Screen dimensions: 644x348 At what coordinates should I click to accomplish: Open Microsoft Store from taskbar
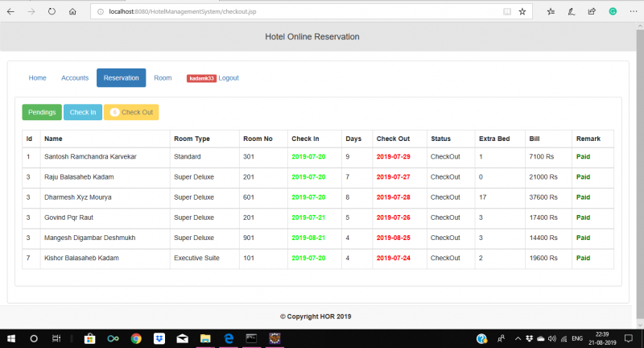click(x=90, y=338)
